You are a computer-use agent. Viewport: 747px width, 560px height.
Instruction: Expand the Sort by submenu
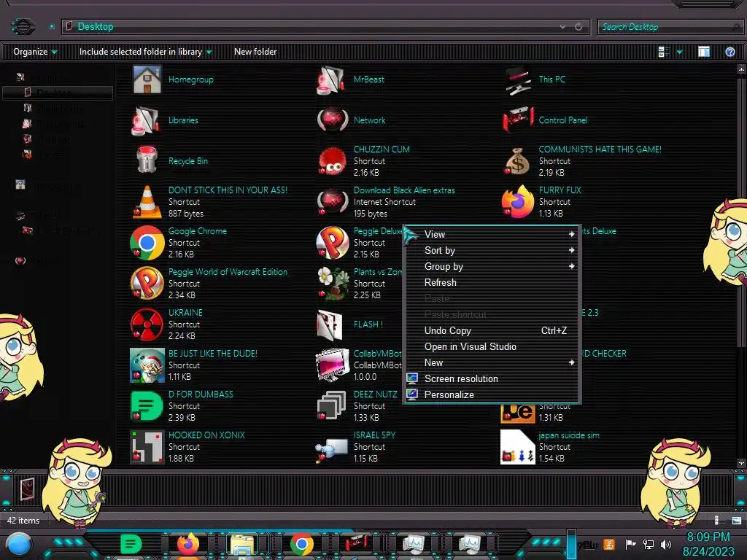point(492,251)
